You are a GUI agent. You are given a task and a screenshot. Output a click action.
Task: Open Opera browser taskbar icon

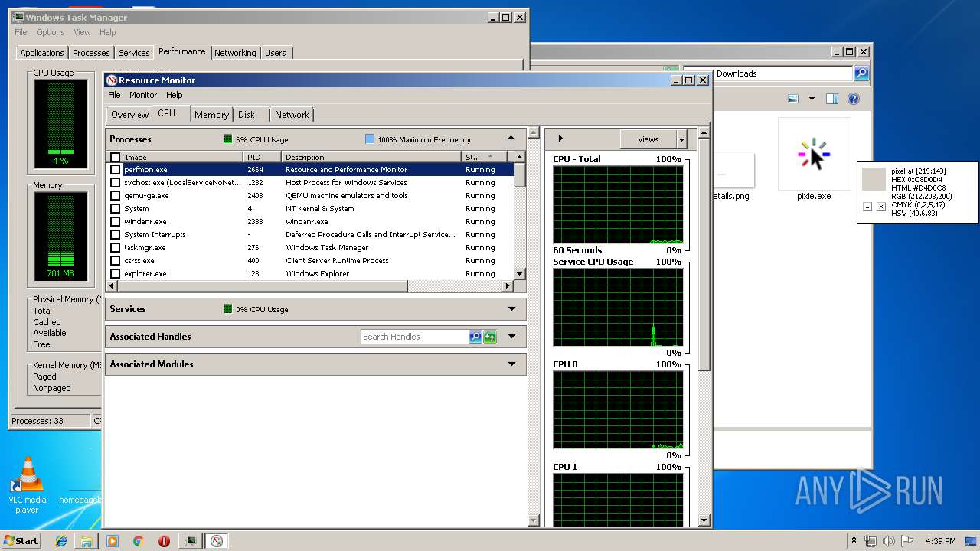coord(164,541)
